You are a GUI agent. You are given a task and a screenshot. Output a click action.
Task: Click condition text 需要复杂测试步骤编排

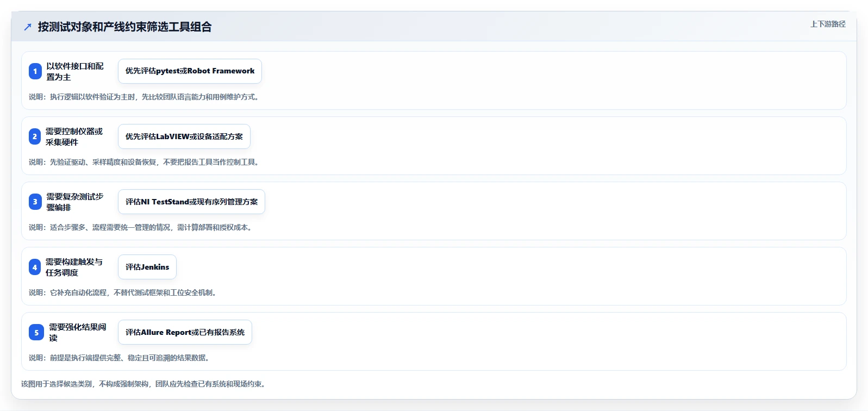coord(75,202)
